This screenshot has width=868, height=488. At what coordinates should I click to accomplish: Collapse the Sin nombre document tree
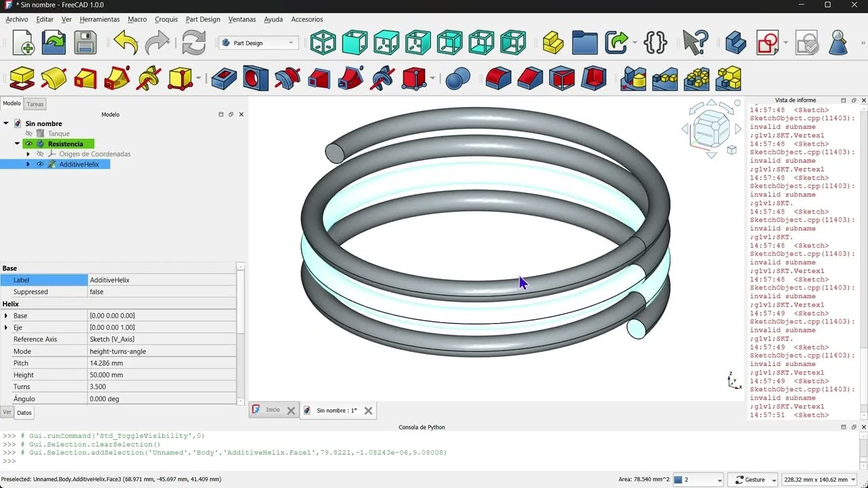pyautogui.click(x=6, y=123)
